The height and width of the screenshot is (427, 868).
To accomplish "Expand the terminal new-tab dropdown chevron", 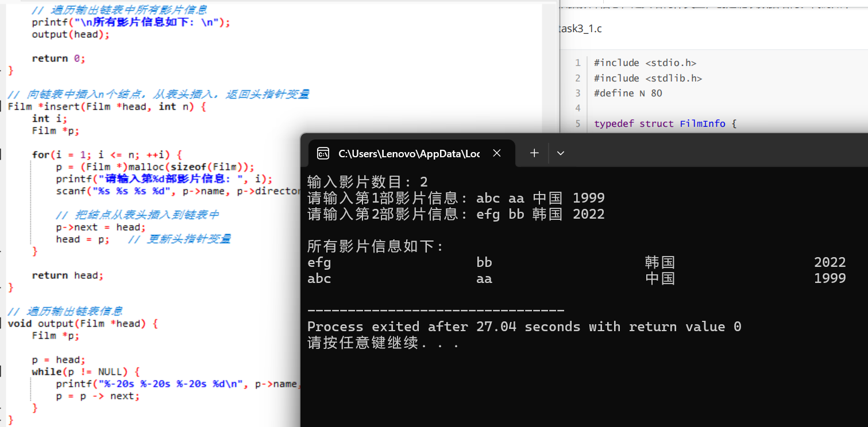I will pos(561,153).
